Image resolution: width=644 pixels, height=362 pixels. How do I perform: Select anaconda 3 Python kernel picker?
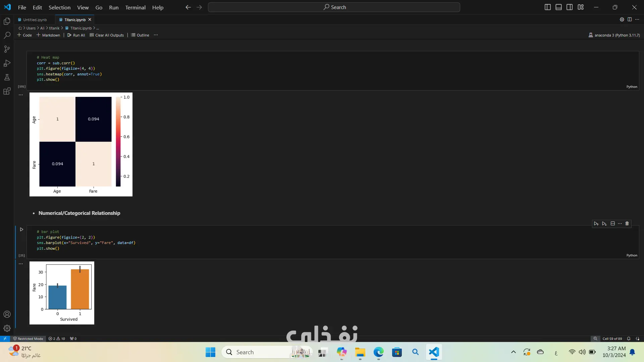(614, 35)
